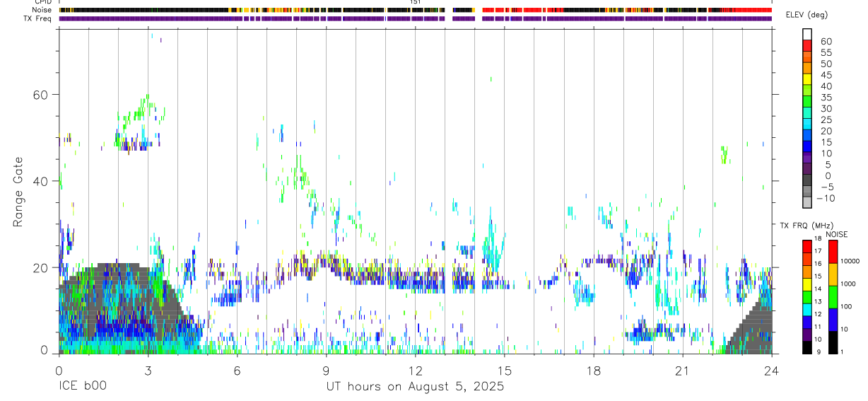
Task: Click the 'ELEV (deg)' legend title
Action: [x=807, y=15]
